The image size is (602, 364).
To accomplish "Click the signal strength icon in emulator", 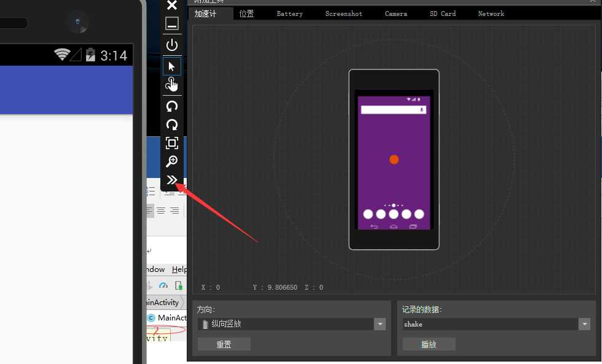I will [76, 55].
